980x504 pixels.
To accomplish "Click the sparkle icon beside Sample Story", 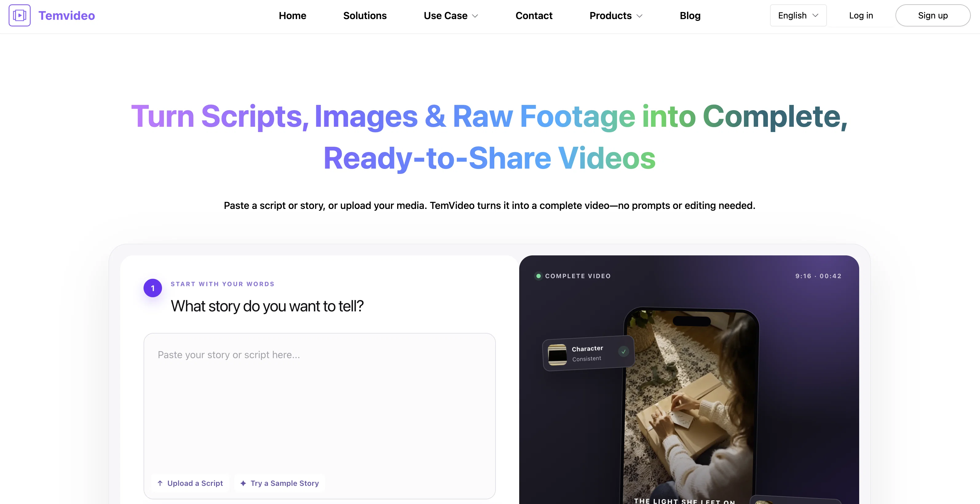I will 243,483.
